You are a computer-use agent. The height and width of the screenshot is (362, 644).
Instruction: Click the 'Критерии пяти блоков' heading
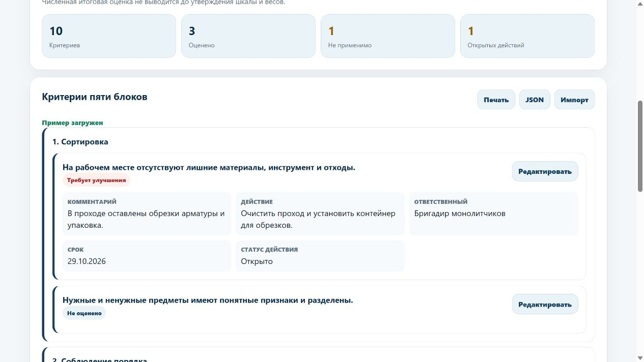tap(95, 97)
